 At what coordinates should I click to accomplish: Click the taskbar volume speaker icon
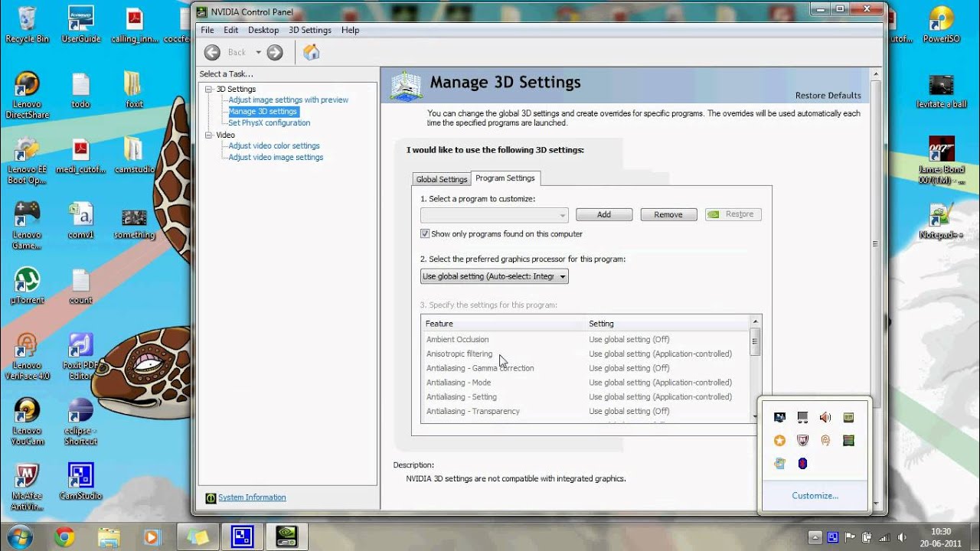coord(901,537)
